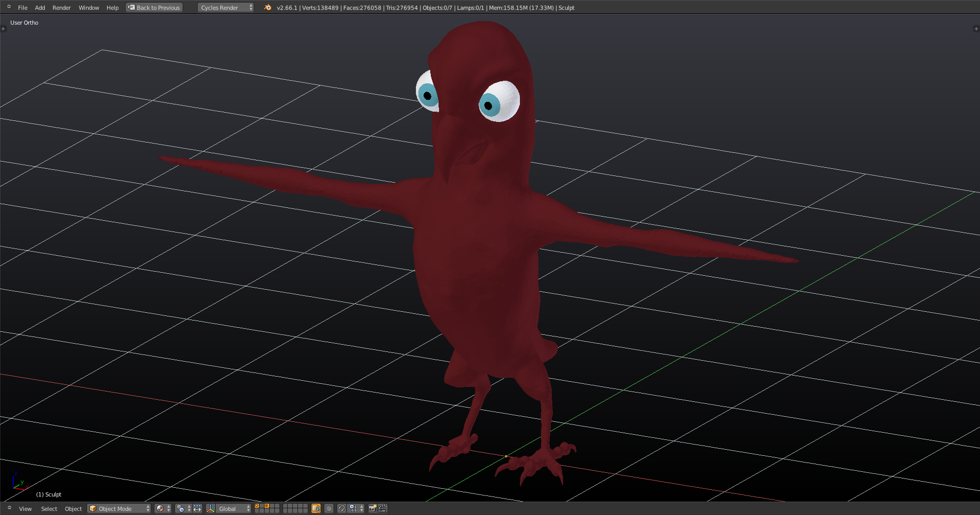Open the pivot point selector
980x515 pixels.
pos(183,508)
